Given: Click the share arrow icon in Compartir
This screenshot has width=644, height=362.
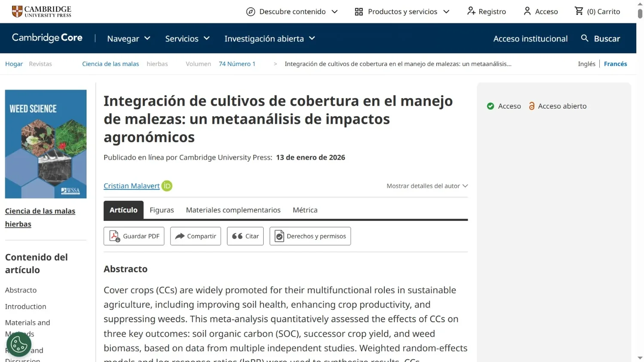Looking at the screenshot, I should coord(180,236).
